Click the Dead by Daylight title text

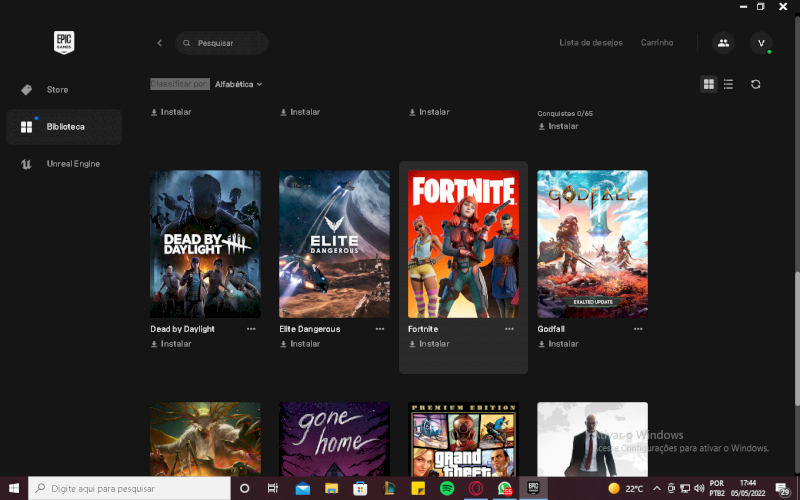183,329
